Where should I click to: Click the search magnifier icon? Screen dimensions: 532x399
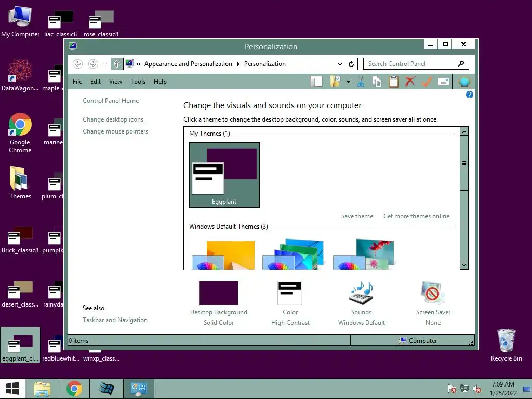(x=461, y=64)
